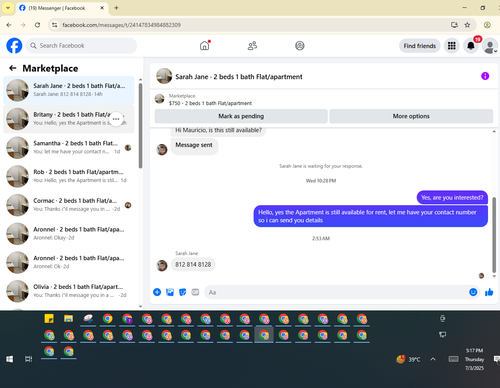
Task: Reload the page in browser toolbar
Action: (x=38, y=25)
